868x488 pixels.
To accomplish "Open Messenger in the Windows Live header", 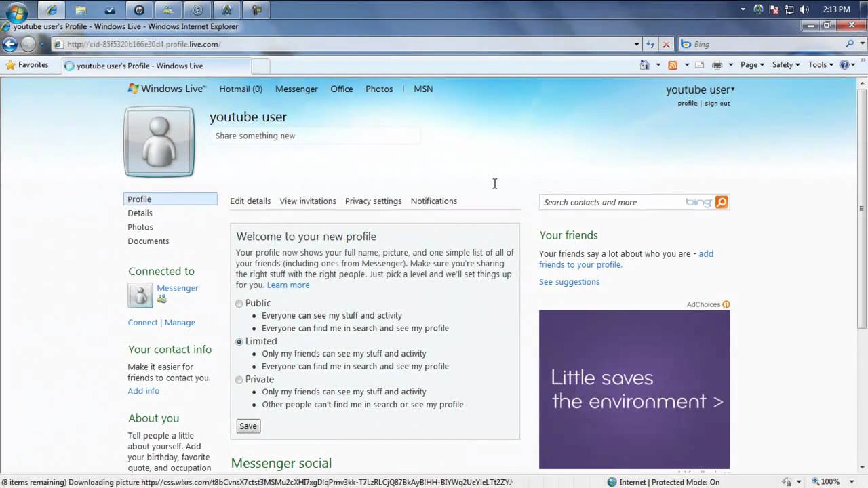I will point(296,89).
